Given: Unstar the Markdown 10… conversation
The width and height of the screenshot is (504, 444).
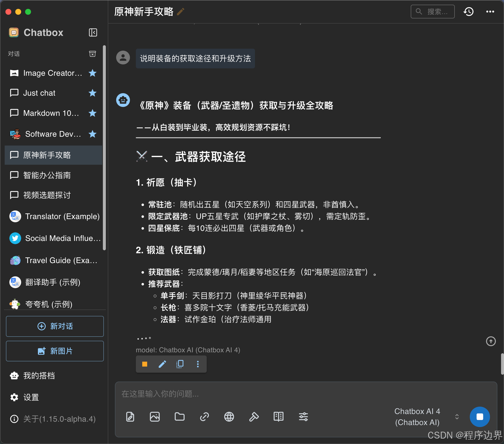Looking at the screenshot, I should point(93,113).
